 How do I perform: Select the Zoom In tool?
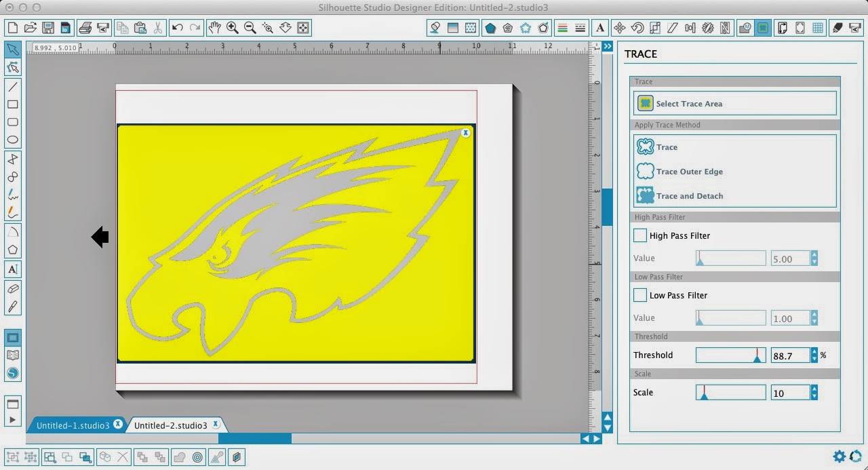[x=233, y=28]
